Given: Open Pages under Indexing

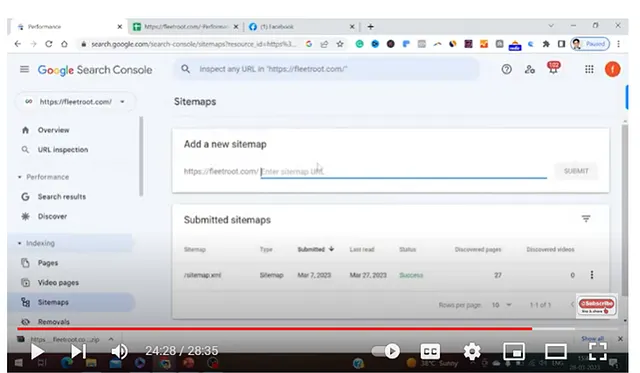Looking at the screenshot, I should coord(48,263).
